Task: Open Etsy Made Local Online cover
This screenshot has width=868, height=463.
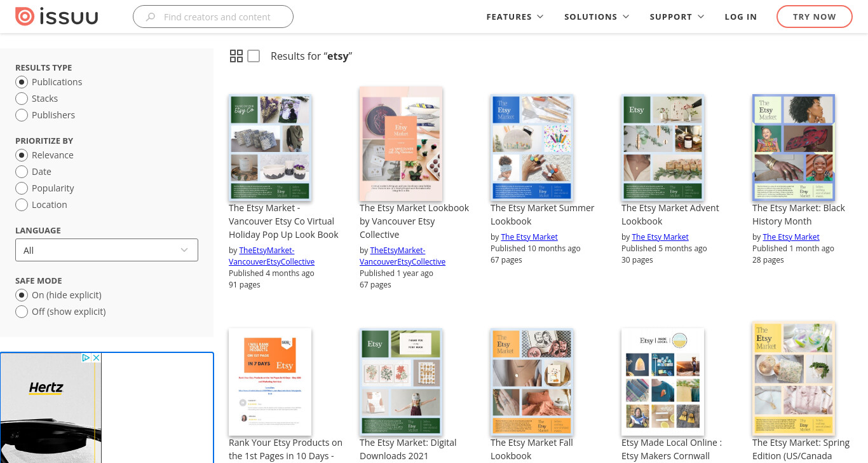Action: (663, 382)
